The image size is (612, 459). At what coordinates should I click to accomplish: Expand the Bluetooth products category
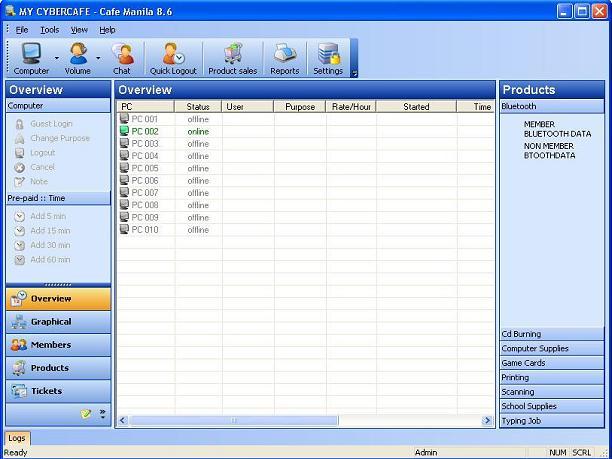(552, 106)
